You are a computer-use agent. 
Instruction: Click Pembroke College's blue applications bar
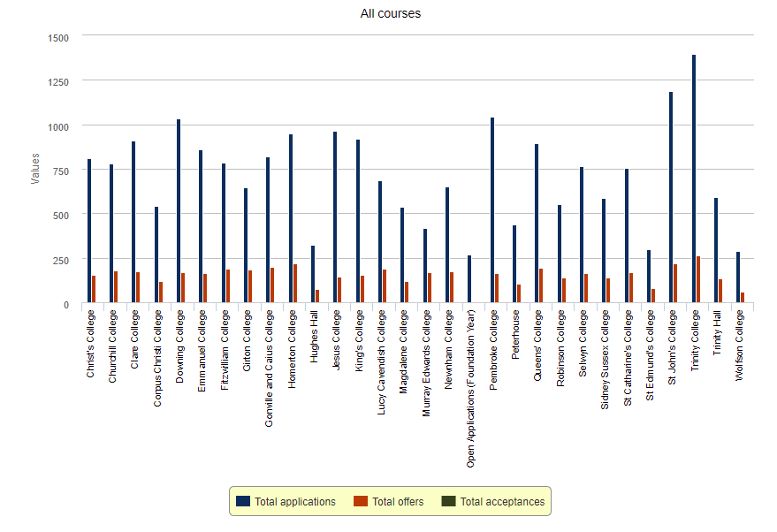pyautogui.click(x=491, y=210)
